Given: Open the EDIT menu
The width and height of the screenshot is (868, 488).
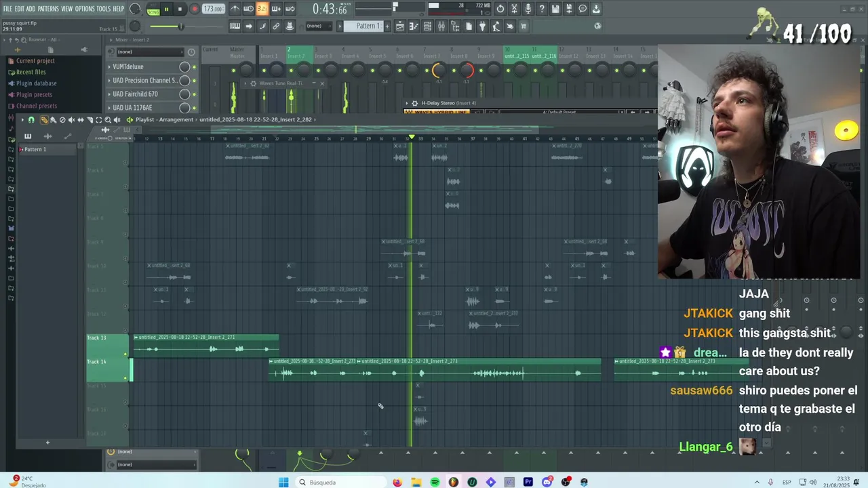Looking at the screenshot, I should coord(20,9).
